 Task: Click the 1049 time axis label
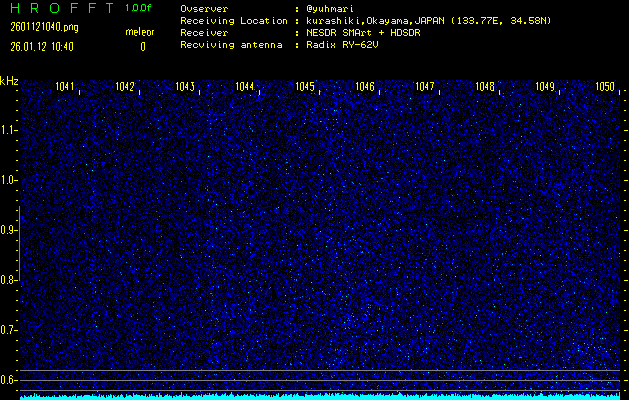[x=545, y=86]
